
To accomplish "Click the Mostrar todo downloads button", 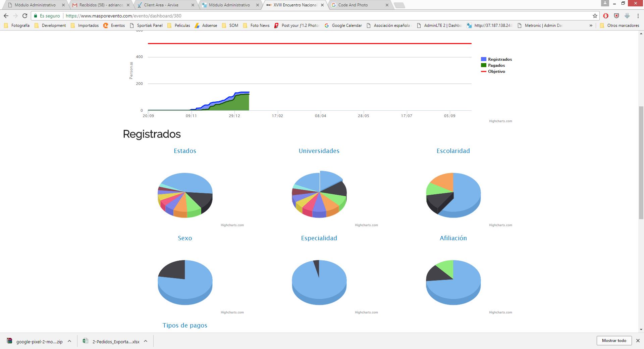I will pyautogui.click(x=614, y=341).
